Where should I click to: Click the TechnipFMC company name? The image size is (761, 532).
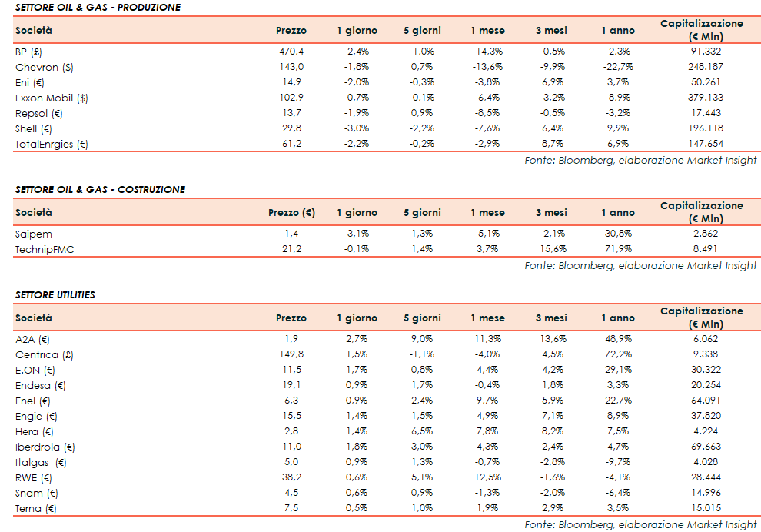(45, 249)
